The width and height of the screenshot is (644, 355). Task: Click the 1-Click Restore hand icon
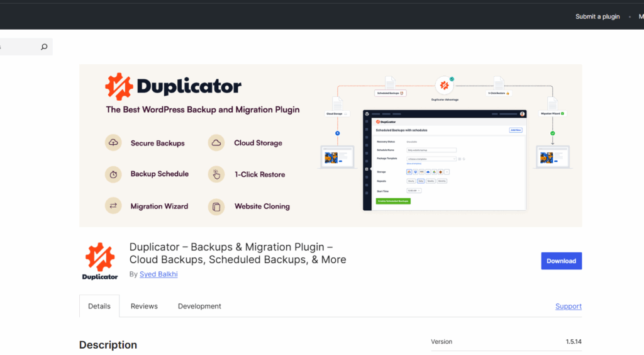click(x=216, y=174)
